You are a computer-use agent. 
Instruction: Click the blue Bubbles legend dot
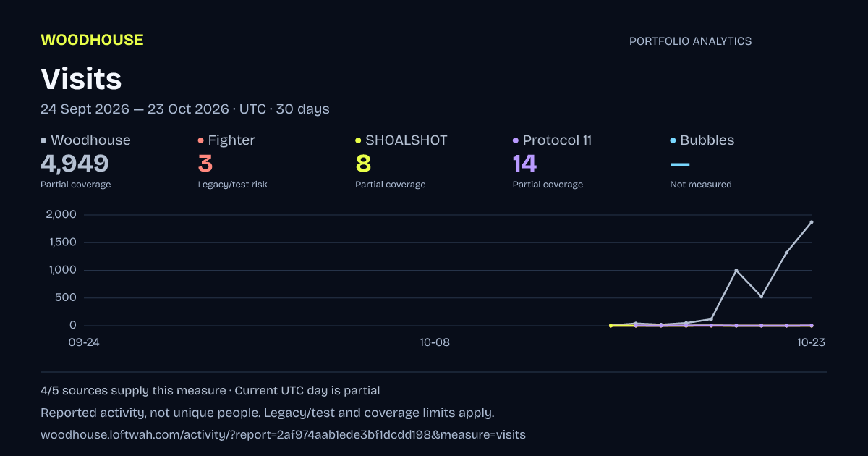pos(673,140)
